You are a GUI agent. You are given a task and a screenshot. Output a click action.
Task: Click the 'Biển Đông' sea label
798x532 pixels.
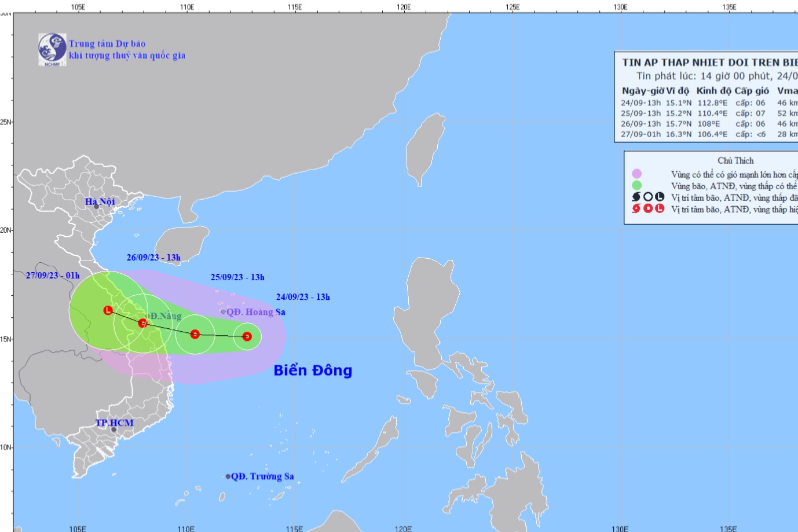[x=313, y=370]
